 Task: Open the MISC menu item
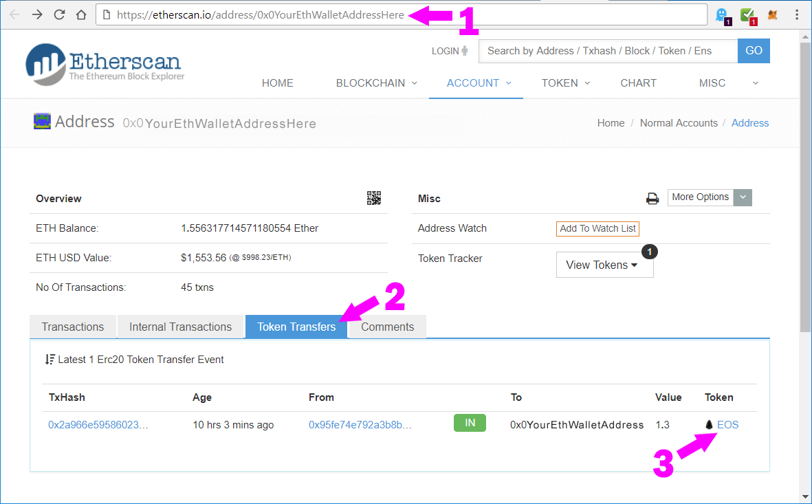712,83
